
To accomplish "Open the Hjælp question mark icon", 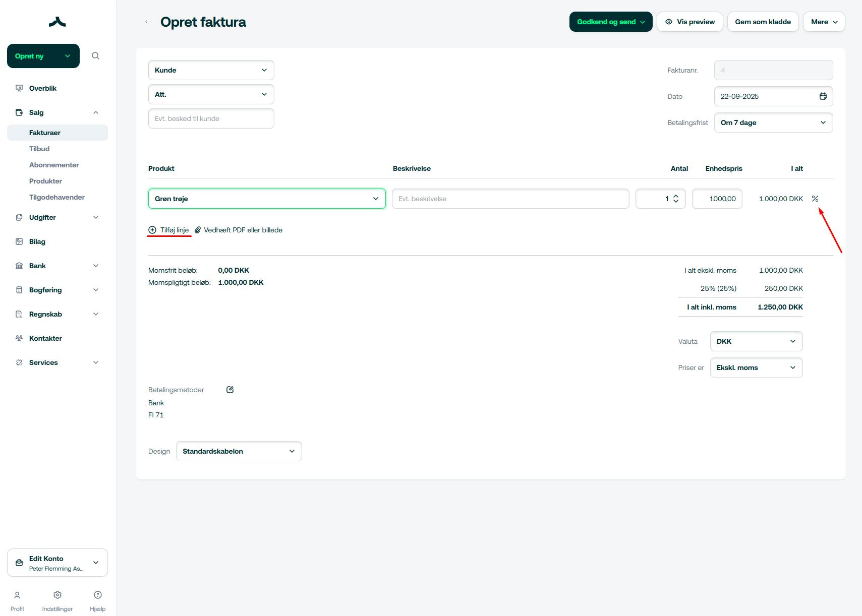I will click(x=98, y=595).
